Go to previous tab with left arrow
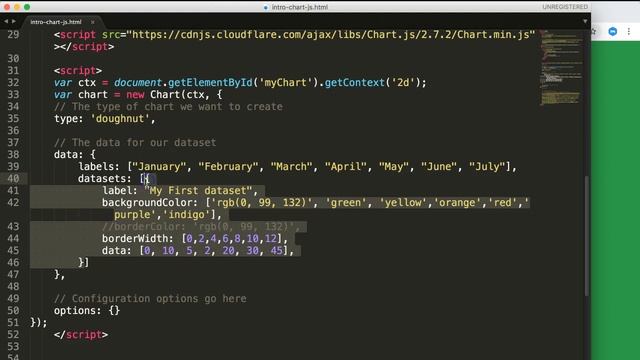 click(6, 21)
